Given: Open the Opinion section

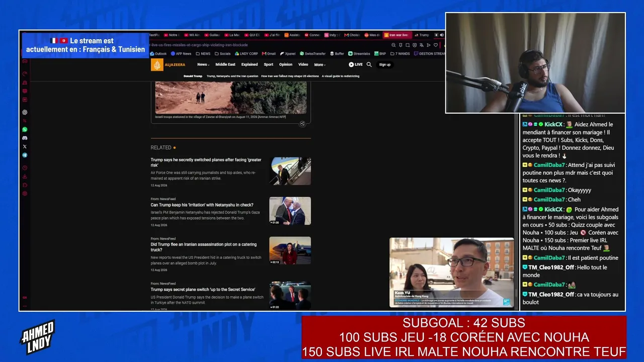Looking at the screenshot, I should pos(286,64).
